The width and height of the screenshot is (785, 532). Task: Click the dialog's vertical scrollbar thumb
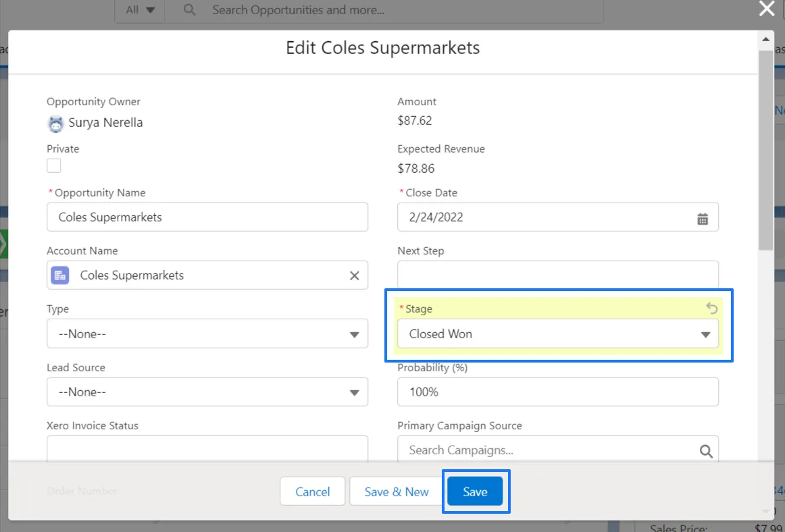tap(765, 150)
